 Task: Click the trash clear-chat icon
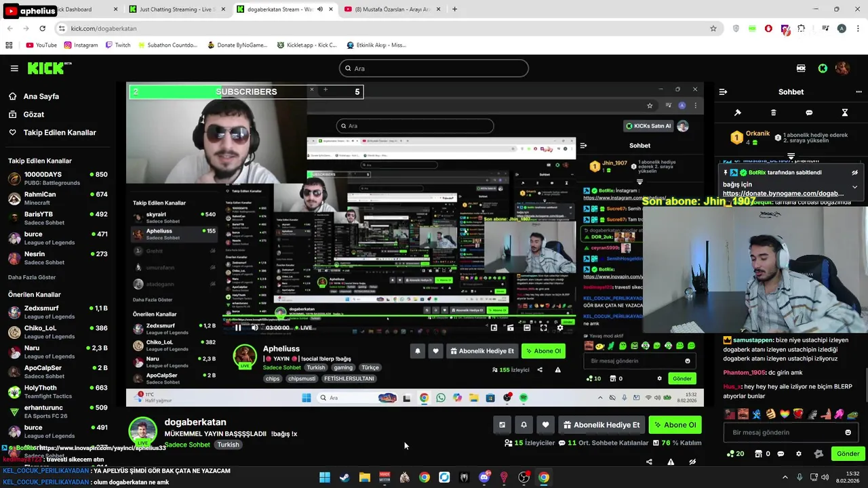pos(773,113)
